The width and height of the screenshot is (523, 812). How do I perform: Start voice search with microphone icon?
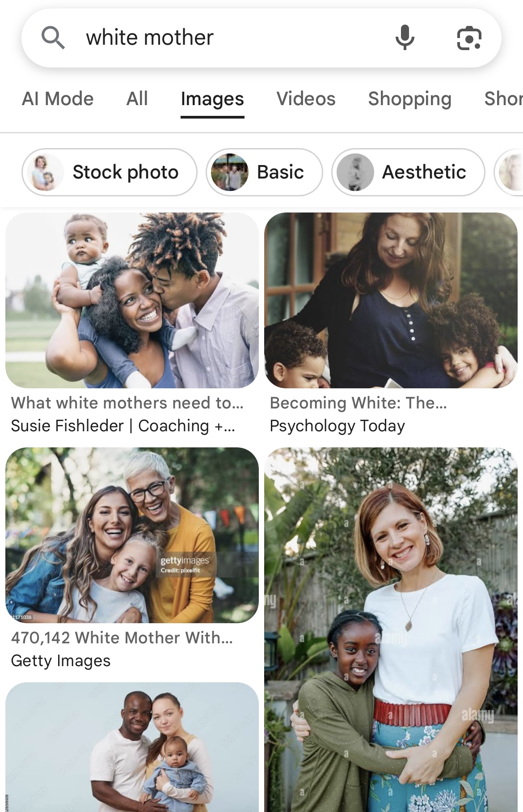pos(405,38)
